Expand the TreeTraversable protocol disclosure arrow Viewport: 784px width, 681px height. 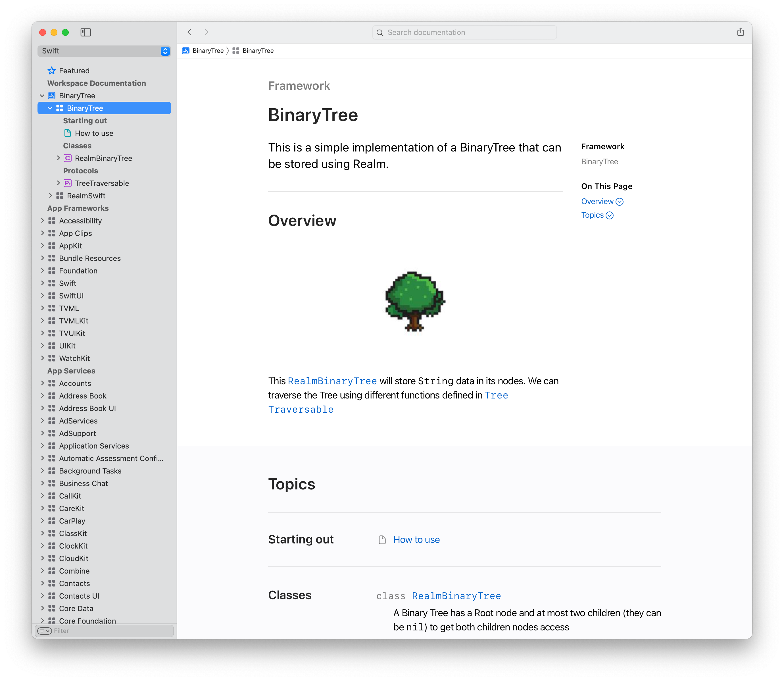[x=59, y=183]
